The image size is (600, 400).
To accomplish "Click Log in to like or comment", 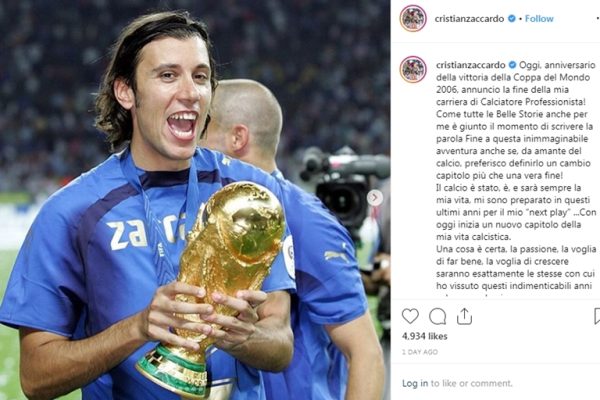I will point(415,383).
